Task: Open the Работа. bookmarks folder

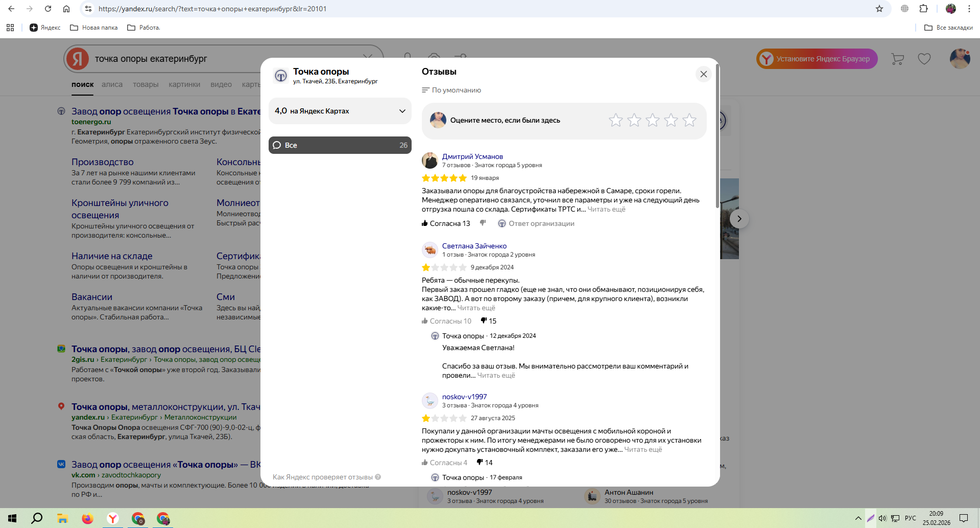Action: (x=144, y=28)
